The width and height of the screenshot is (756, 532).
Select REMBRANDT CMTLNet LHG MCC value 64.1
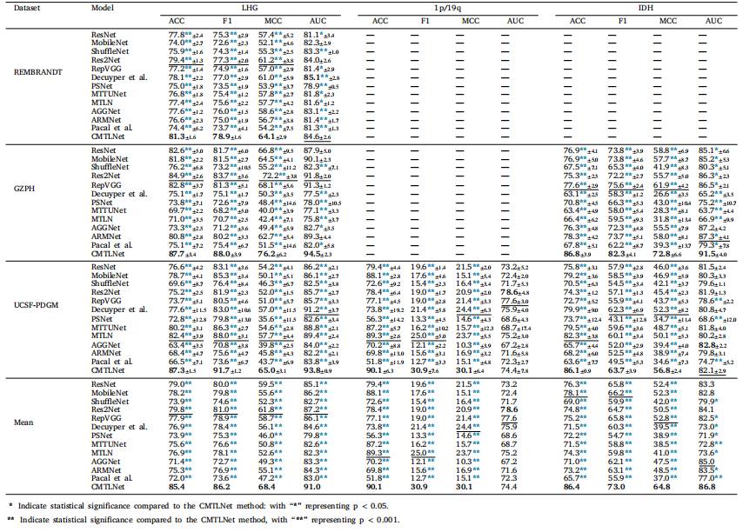click(x=272, y=136)
